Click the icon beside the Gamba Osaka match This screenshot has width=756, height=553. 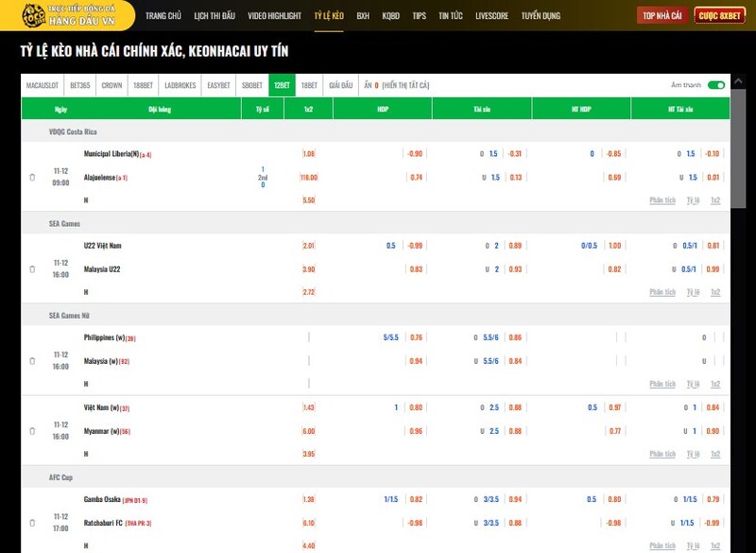pos(32,522)
